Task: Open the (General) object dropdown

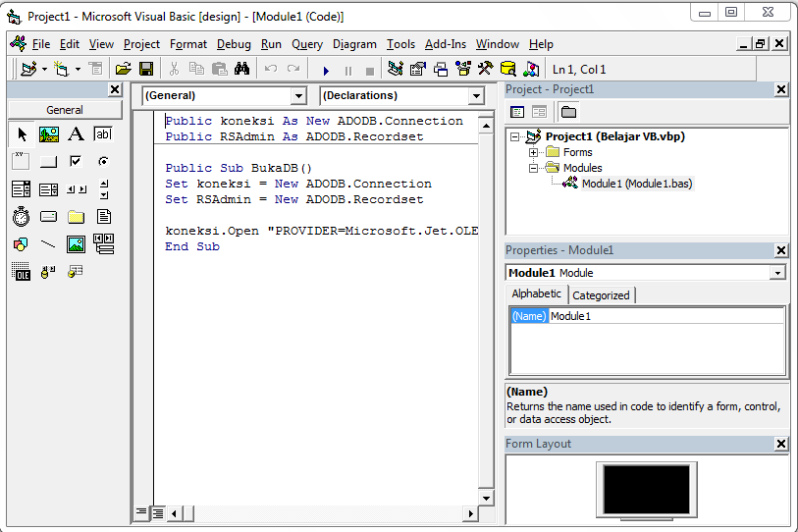Action: coord(298,96)
